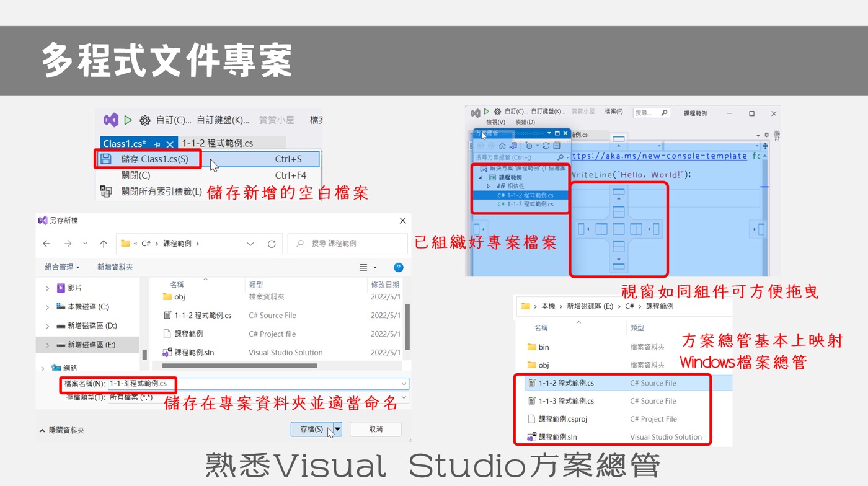Collapse 課程範例 project node
The width and height of the screenshot is (868, 486).
(x=480, y=177)
